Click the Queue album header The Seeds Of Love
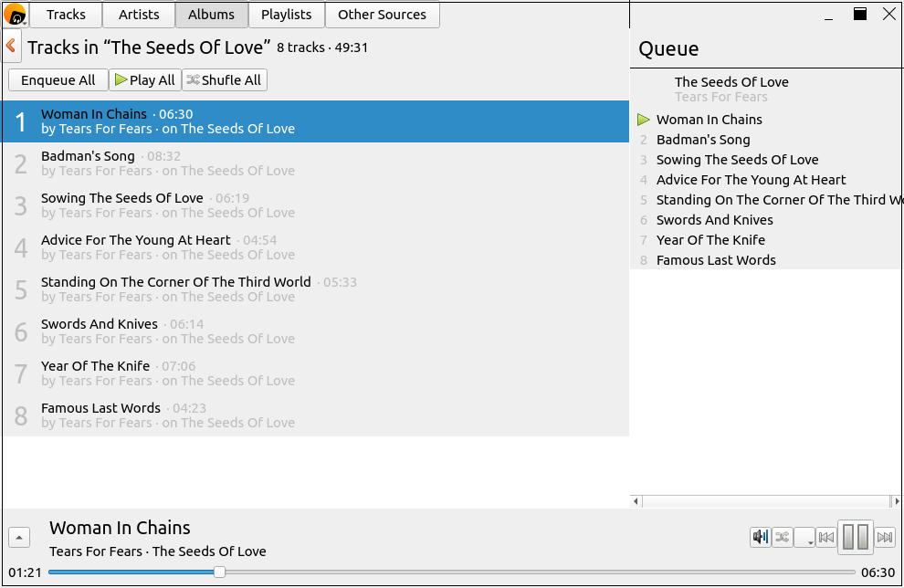 [767, 89]
